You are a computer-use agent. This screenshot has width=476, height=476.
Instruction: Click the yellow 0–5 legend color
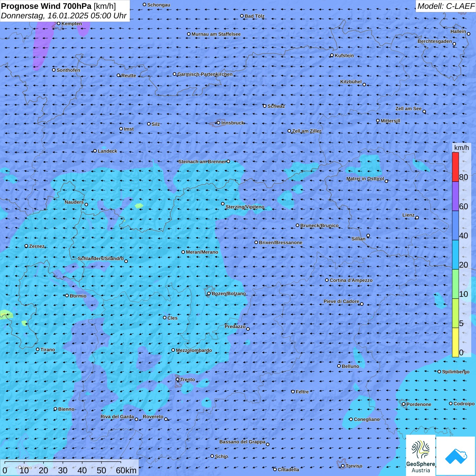pyautogui.click(x=455, y=342)
